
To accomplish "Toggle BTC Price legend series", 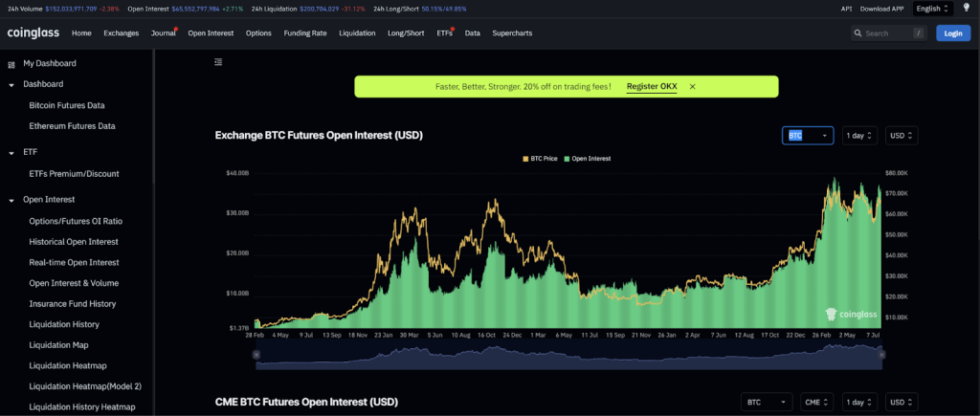I will click(x=542, y=159).
